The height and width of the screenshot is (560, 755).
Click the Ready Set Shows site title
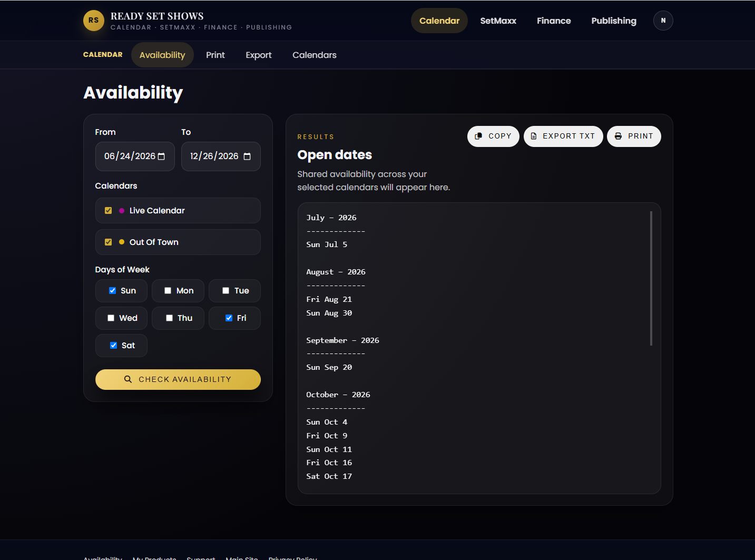coord(157,16)
